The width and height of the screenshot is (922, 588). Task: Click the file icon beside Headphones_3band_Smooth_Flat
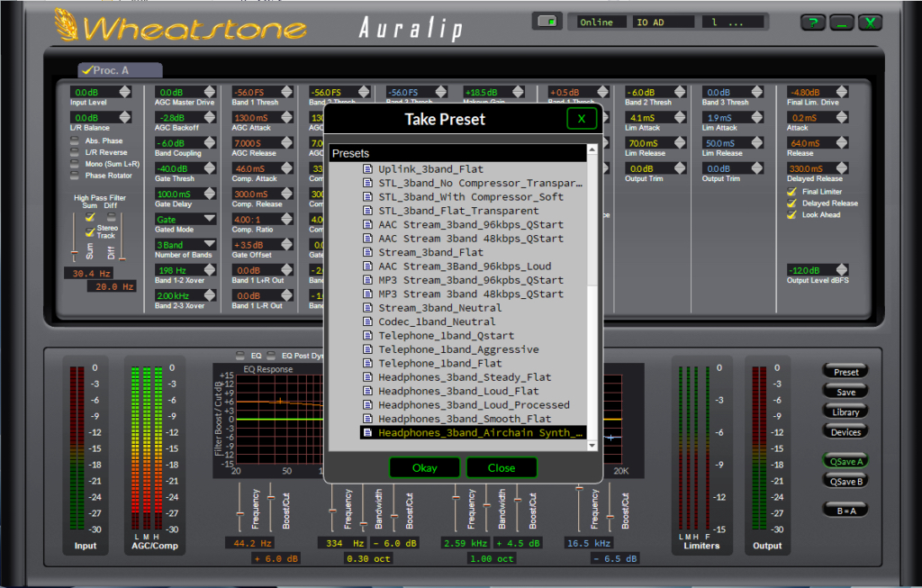tap(367, 419)
